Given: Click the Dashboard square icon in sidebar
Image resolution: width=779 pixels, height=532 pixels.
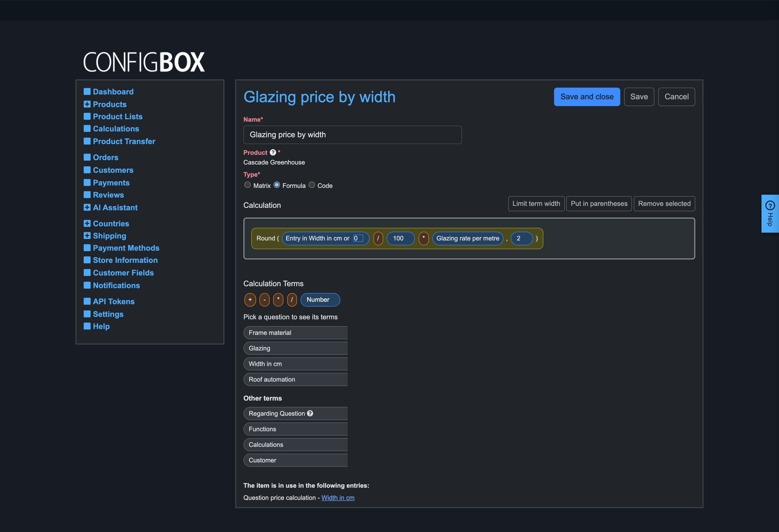Looking at the screenshot, I should click(x=87, y=92).
